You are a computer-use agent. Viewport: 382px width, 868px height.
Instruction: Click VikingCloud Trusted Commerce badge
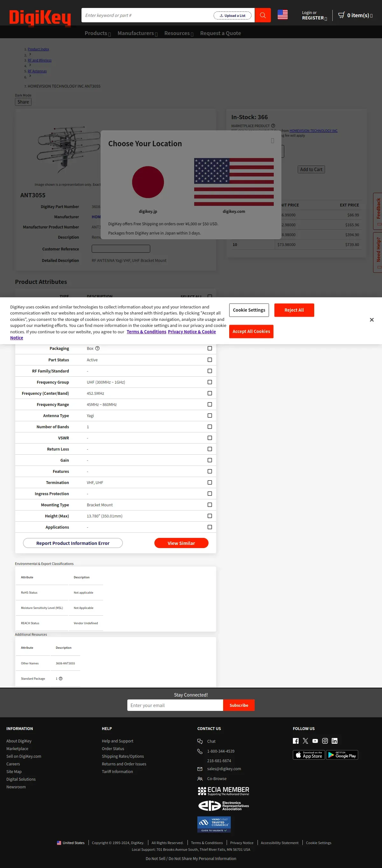click(214, 824)
